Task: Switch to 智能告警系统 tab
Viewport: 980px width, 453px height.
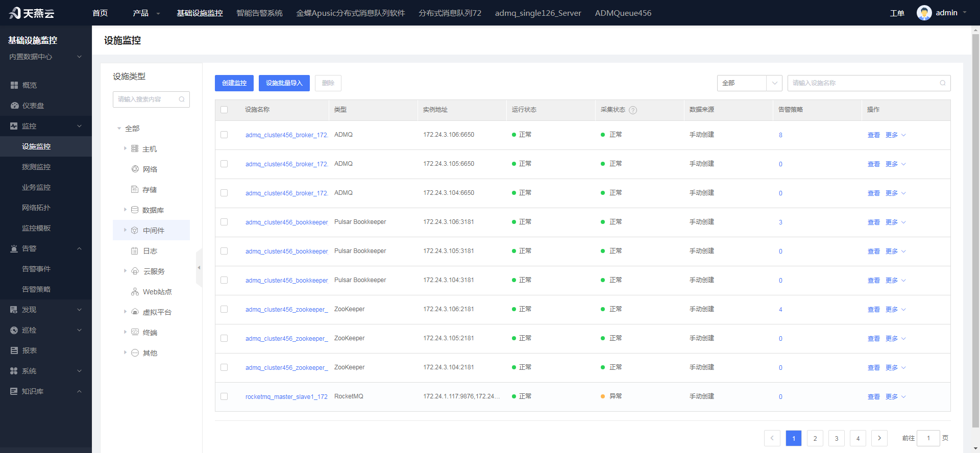Action: 259,13
